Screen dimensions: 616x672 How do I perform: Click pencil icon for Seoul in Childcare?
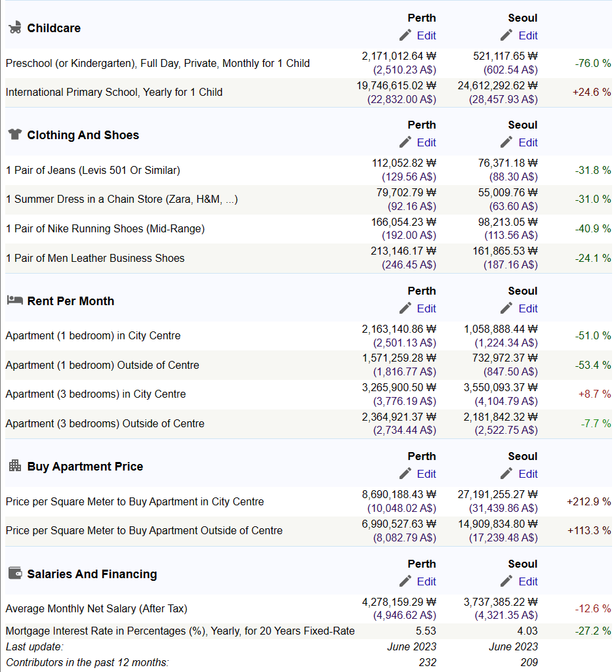pos(506,35)
